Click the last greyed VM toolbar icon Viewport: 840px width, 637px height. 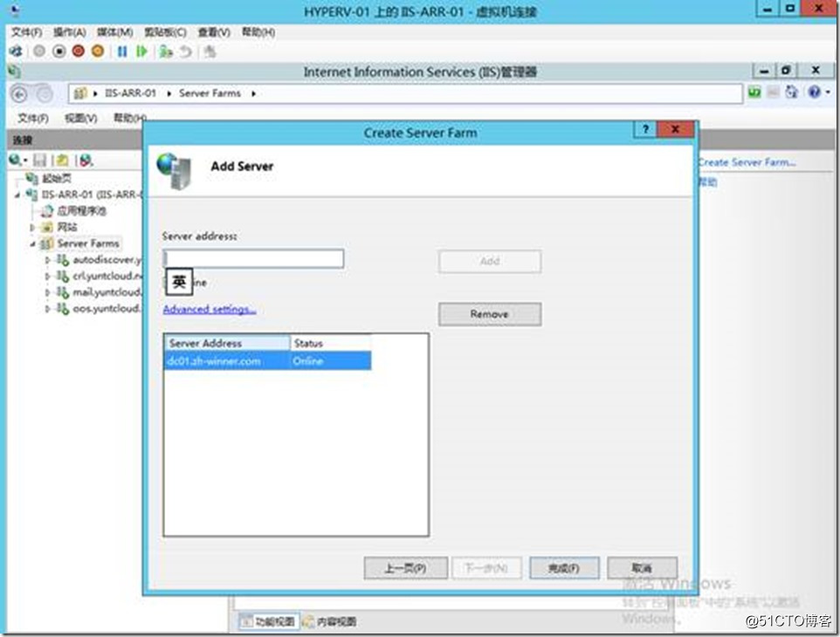click(x=210, y=51)
